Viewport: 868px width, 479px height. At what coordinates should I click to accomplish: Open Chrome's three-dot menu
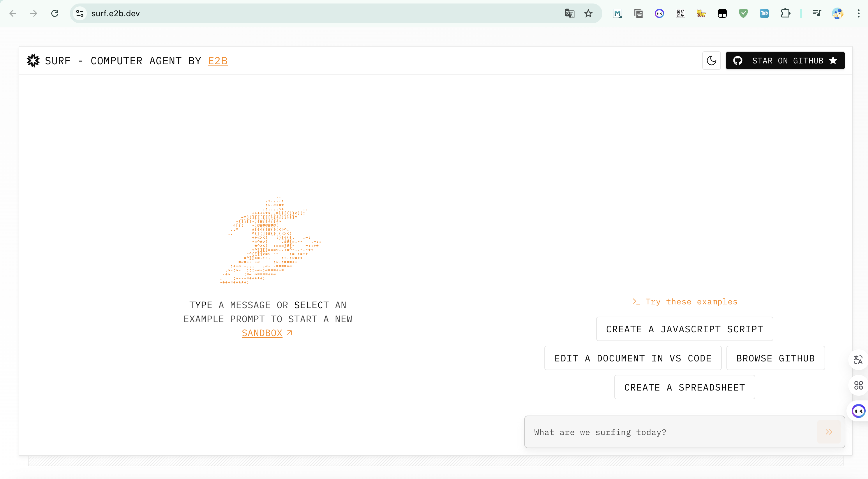tap(858, 13)
